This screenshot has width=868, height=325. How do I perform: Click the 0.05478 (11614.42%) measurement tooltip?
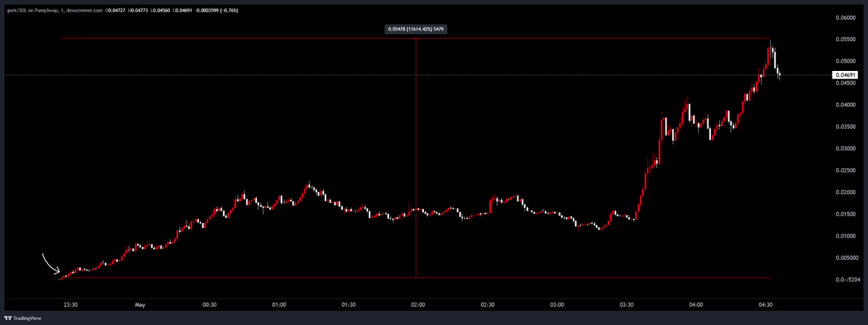click(x=417, y=29)
